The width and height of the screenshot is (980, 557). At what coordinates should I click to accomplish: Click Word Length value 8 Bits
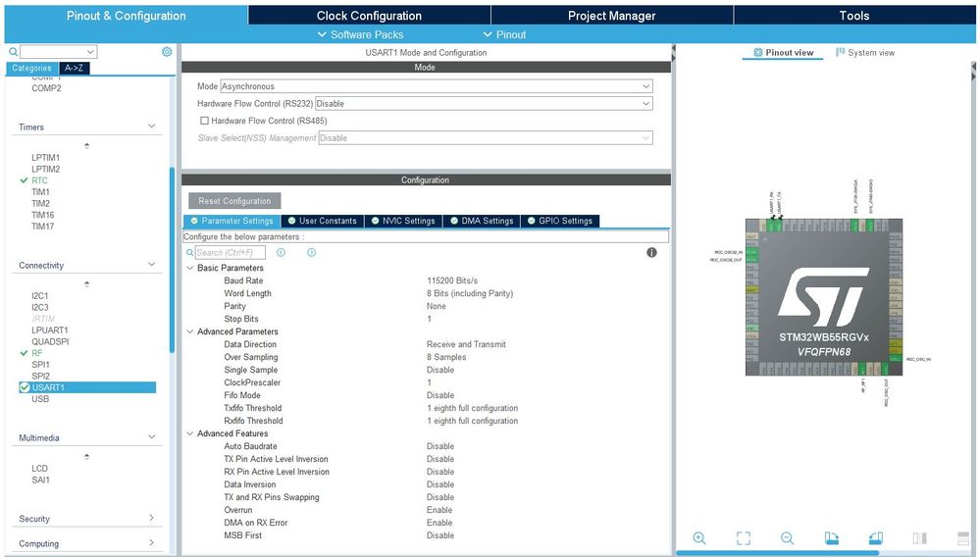point(469,293)
